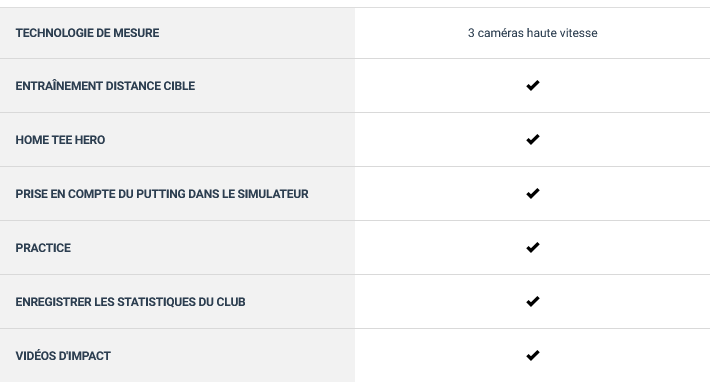This screenshot has height=388, width=710.
Task: Click checkmark in Home Tee Hero row
Action: pos(532,139)
